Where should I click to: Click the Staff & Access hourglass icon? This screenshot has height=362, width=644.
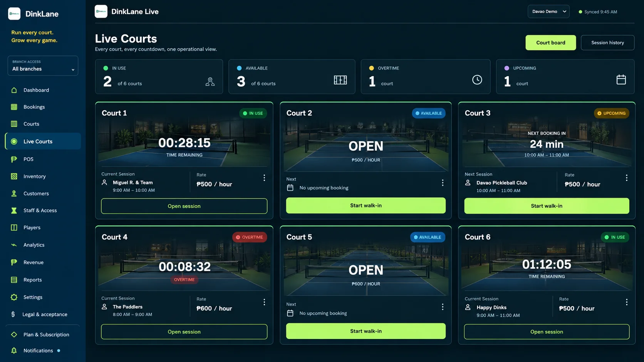click(14, 210)
